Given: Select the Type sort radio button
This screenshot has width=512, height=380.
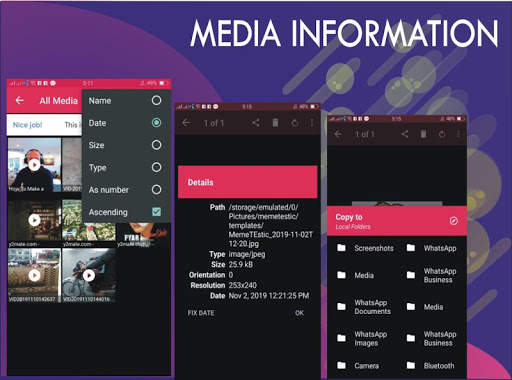Looking at the screenshot, I should point(156,167).
